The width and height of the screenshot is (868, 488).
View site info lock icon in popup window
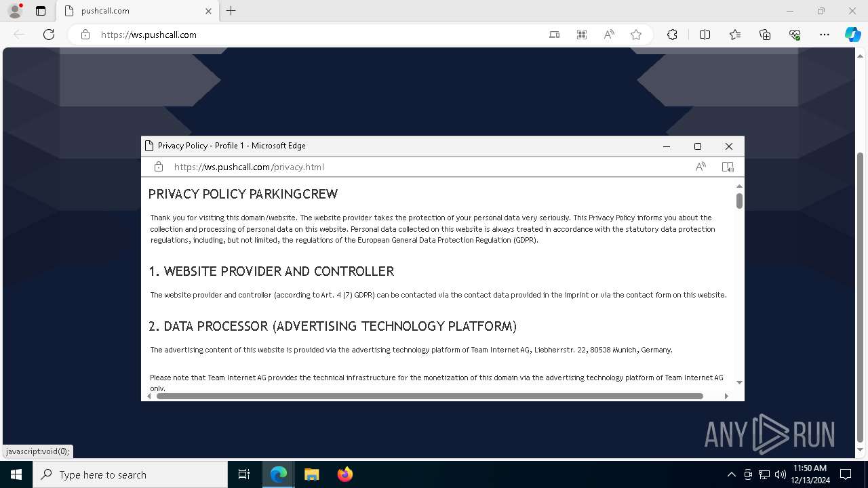point(159,167)
